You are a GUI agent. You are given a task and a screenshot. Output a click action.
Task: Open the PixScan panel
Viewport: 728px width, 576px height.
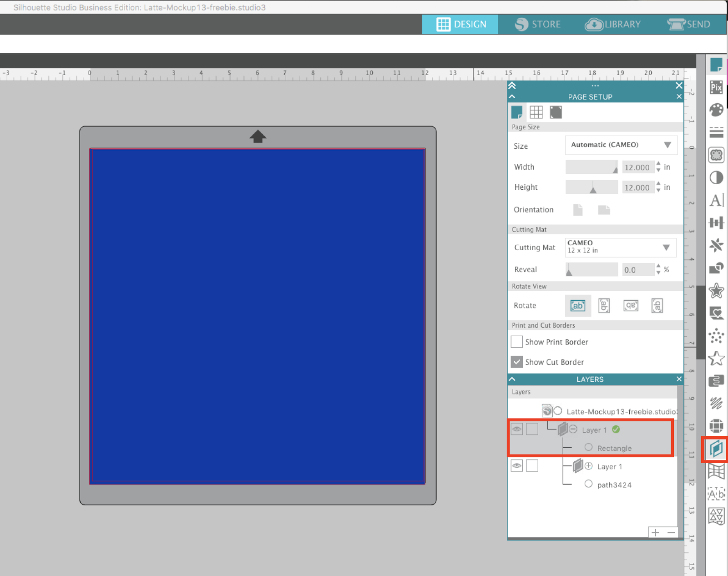[x=716, y=87]
